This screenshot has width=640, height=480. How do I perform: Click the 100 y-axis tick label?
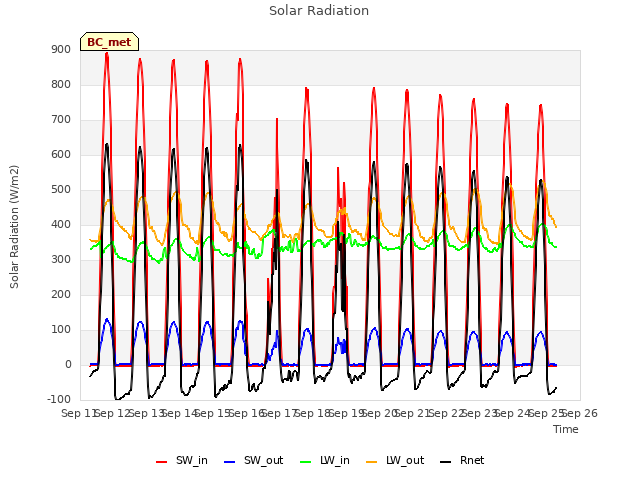(x=61, y=330)
